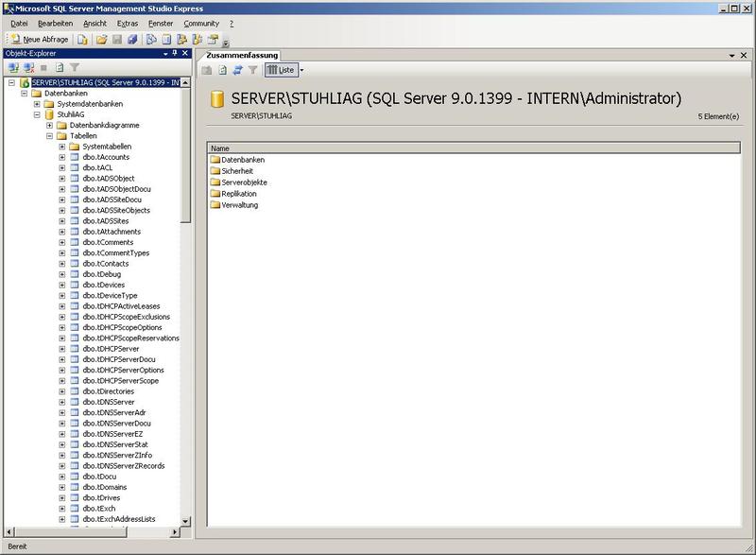756x555 pixels.
Task: Close the Zusammenfassung tab
Action: pos(744,56)
